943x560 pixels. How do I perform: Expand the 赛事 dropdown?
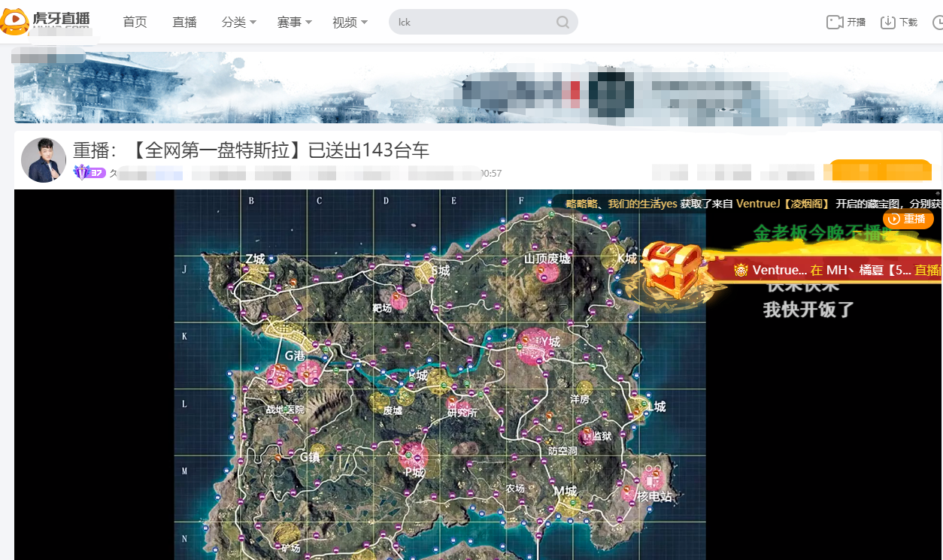coord(294,22)
